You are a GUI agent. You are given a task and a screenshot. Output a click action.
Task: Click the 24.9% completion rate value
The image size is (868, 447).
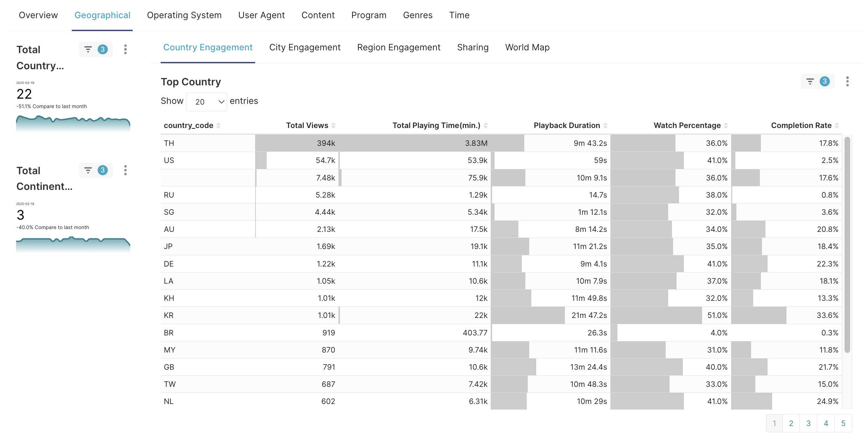click(x=827, y=401)
